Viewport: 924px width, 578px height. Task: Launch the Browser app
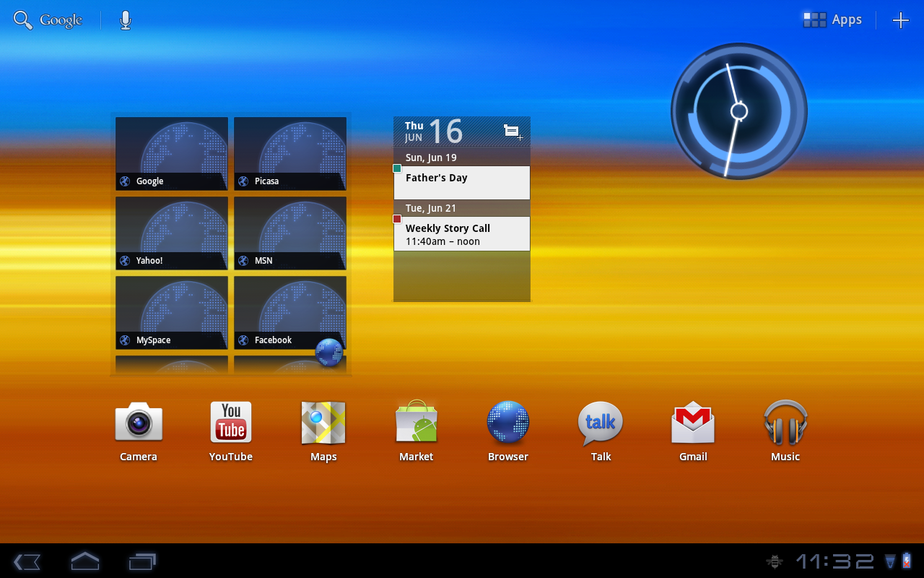[x=508, y=431]
